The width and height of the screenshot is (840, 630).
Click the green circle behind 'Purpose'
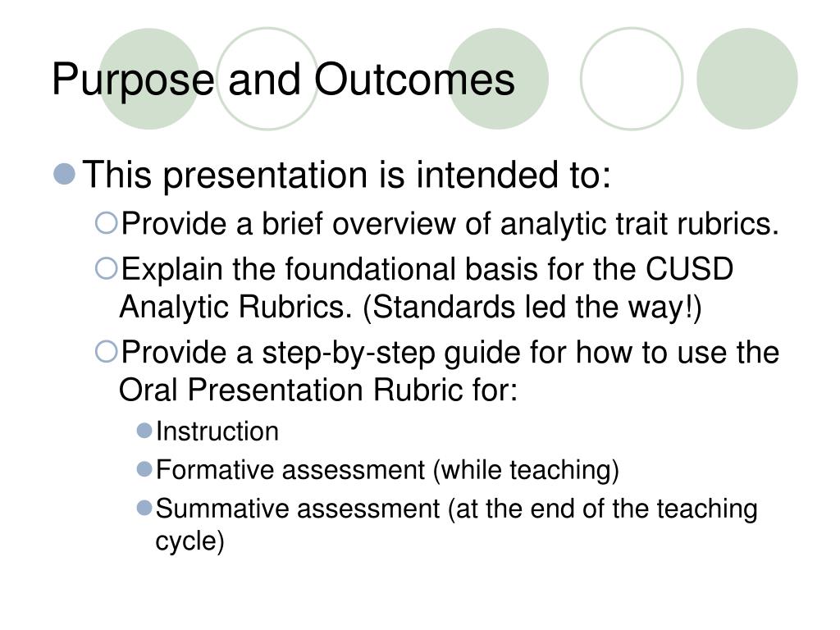[149, 79]
